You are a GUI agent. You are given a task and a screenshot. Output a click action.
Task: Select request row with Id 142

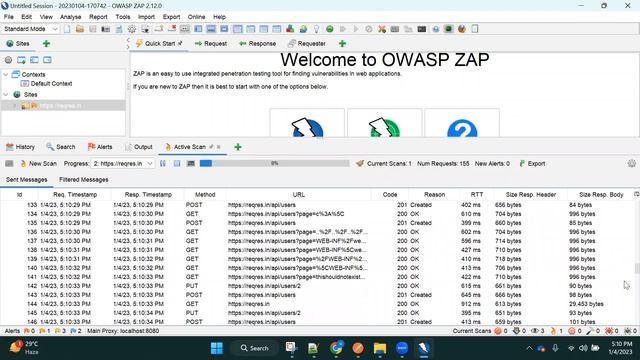click(318, 286)
